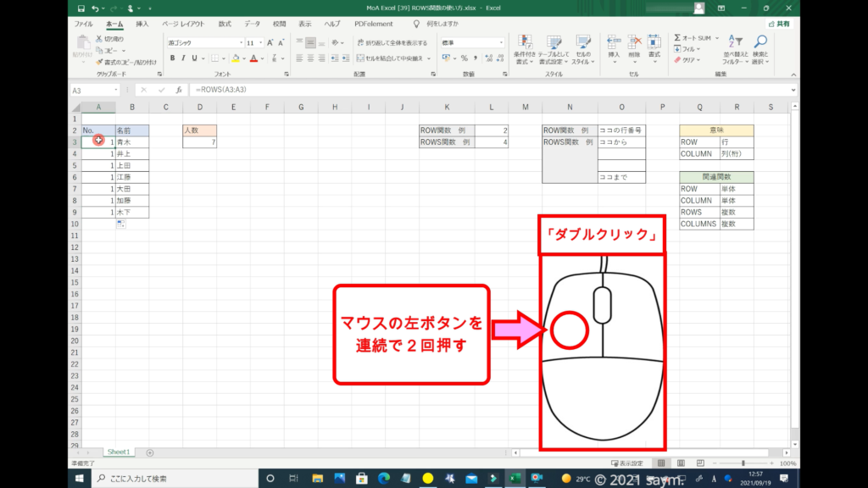Click the 共有 (Share) button
This screenshot has height=488, width=868.
779,24
